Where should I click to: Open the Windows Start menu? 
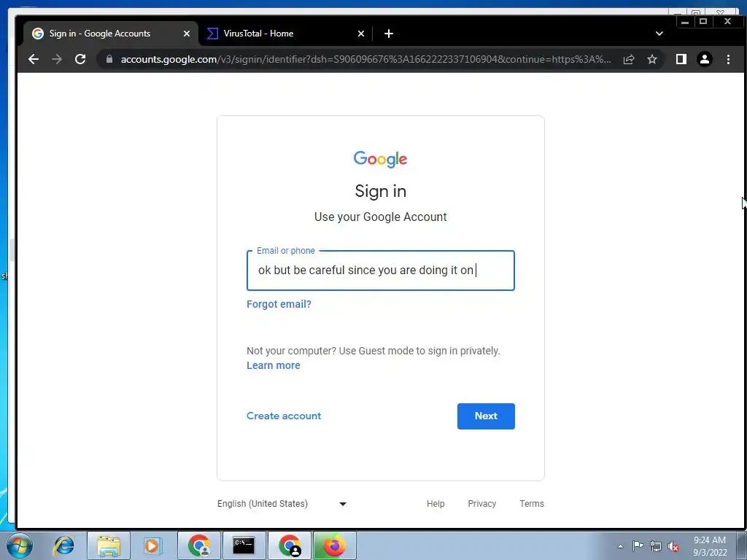tap(20, 545)
